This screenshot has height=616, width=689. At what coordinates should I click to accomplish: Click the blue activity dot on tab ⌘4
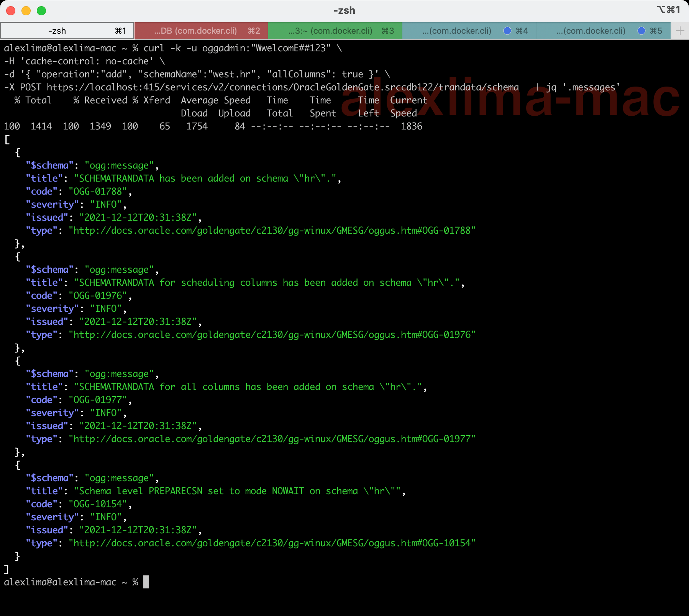[x=507, y=31]
